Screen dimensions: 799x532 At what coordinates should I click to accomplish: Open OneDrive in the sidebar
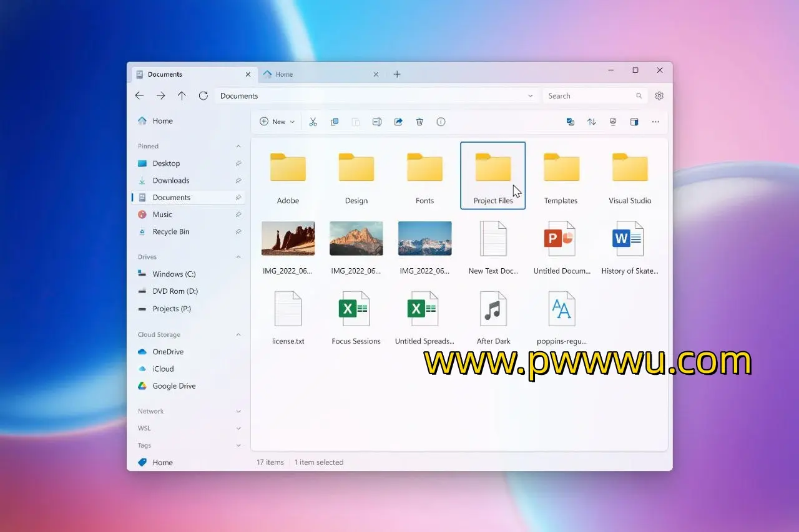pyautogui.click(x=168, y=352)
